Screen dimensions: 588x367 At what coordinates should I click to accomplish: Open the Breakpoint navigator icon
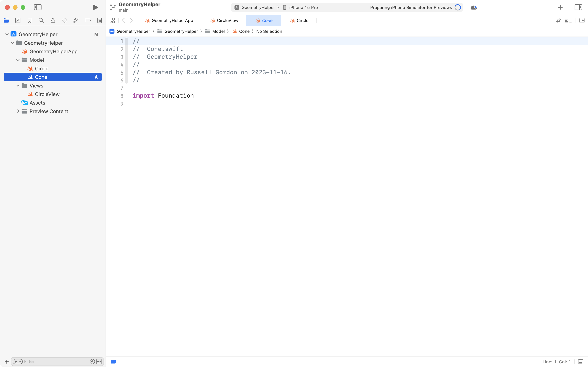pos(88,20)
